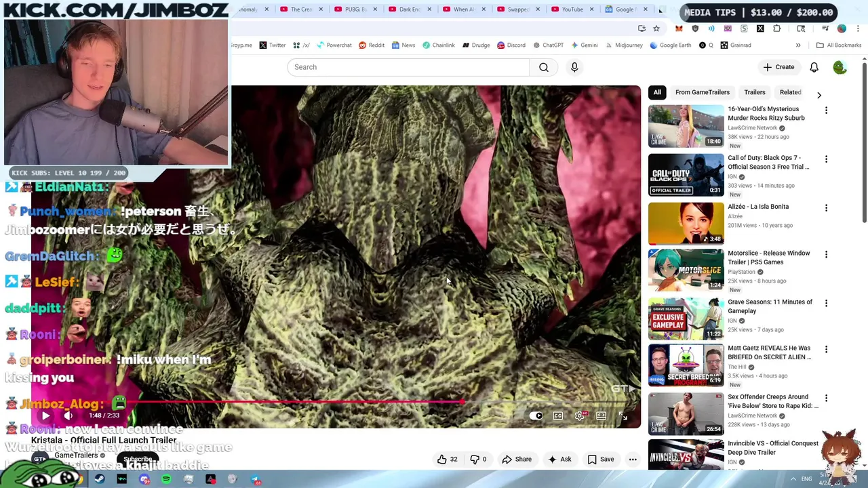Open options for Black Ops 7 video

826,159
